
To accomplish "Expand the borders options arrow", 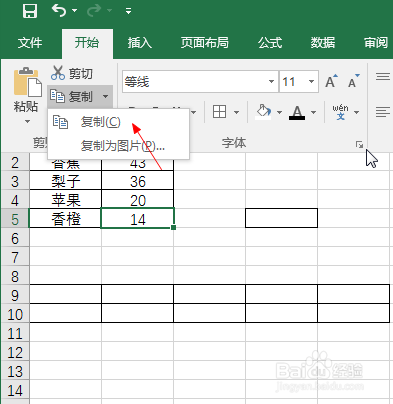I will point(236,112).
